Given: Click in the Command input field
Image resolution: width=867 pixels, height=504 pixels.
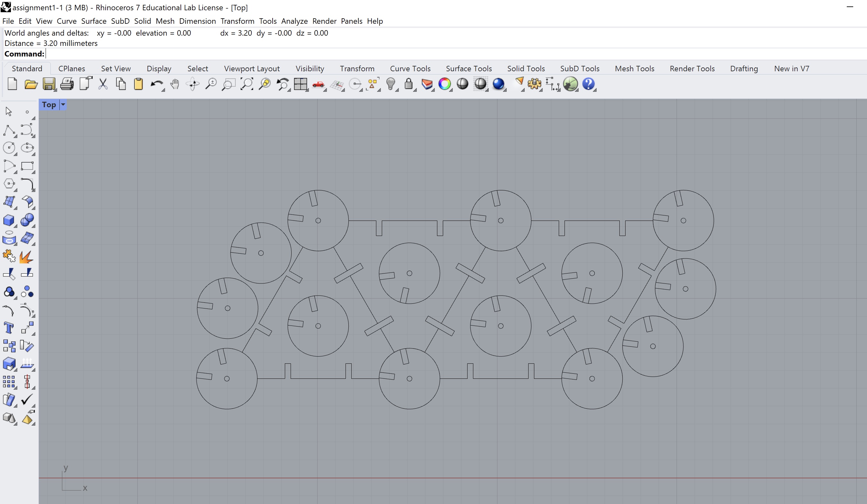Looking at the screenshot, I should 456,54.
